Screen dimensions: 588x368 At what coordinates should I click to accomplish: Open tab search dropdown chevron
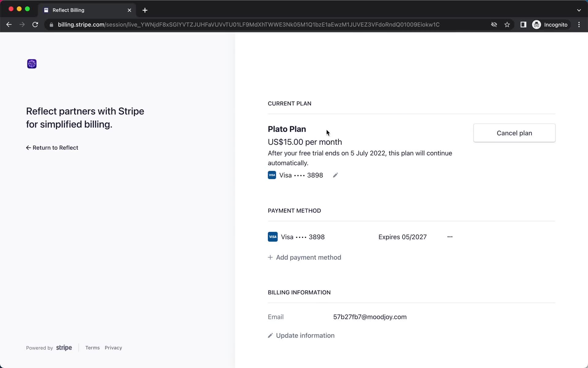click(579, 10)
